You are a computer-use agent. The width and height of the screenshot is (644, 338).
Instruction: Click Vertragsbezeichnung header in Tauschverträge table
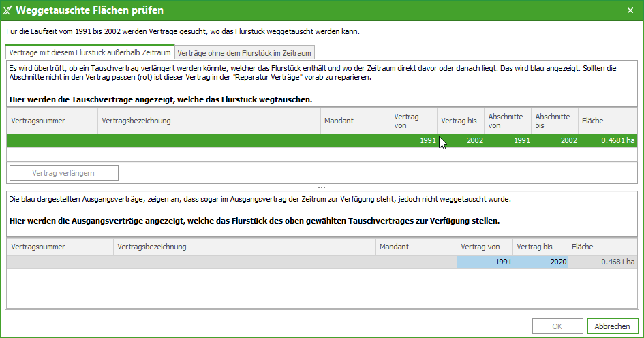[209, 121]
